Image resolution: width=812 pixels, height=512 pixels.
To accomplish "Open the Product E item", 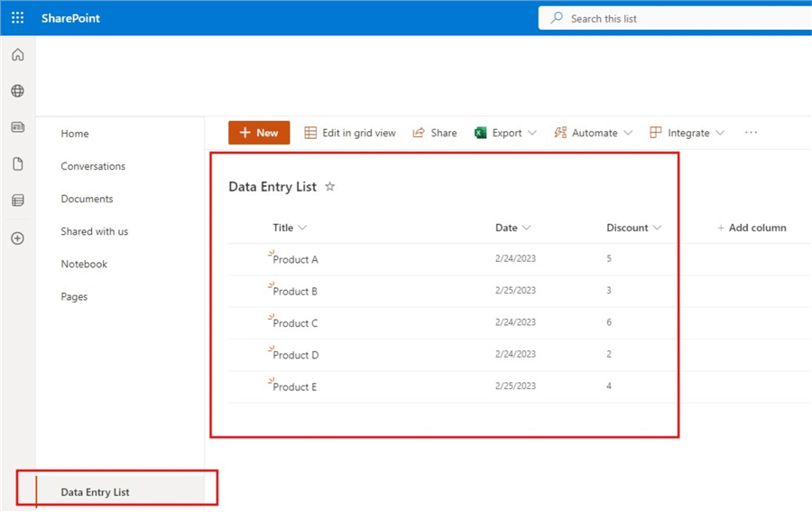I will pyautogui.click(x=295, y=387).
